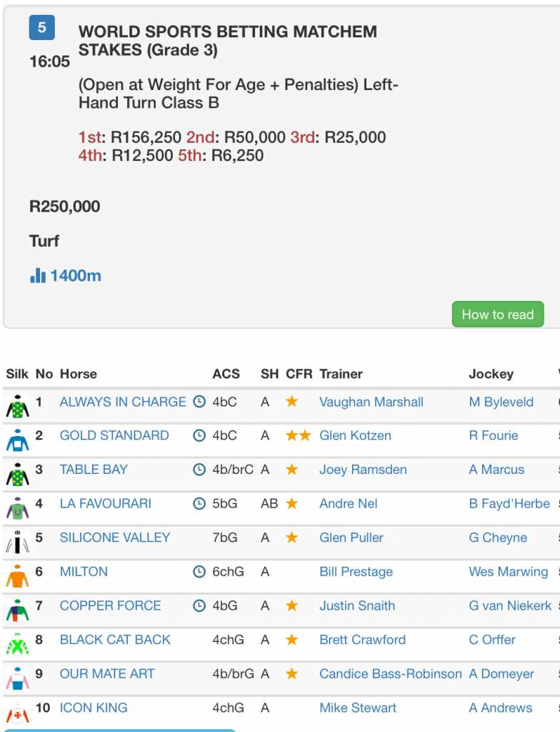
Task: Select the 1400m distance link
Action: (x=75, y=276)
